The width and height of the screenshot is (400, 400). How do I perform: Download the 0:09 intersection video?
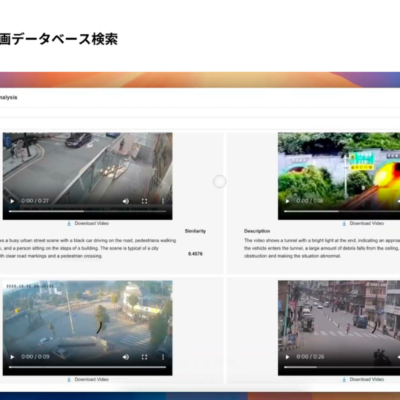pos(88,379)
